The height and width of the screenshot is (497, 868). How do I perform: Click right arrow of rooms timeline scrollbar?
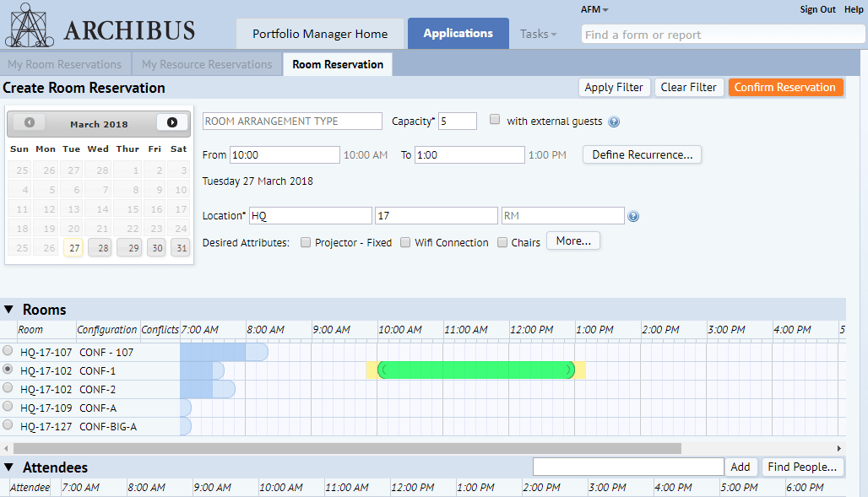pos(838,448)
